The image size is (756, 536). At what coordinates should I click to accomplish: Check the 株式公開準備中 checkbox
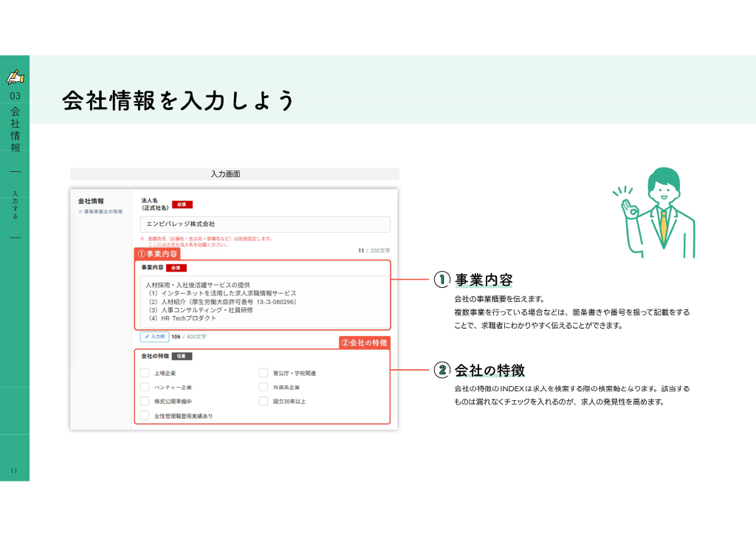pos(145,401)
